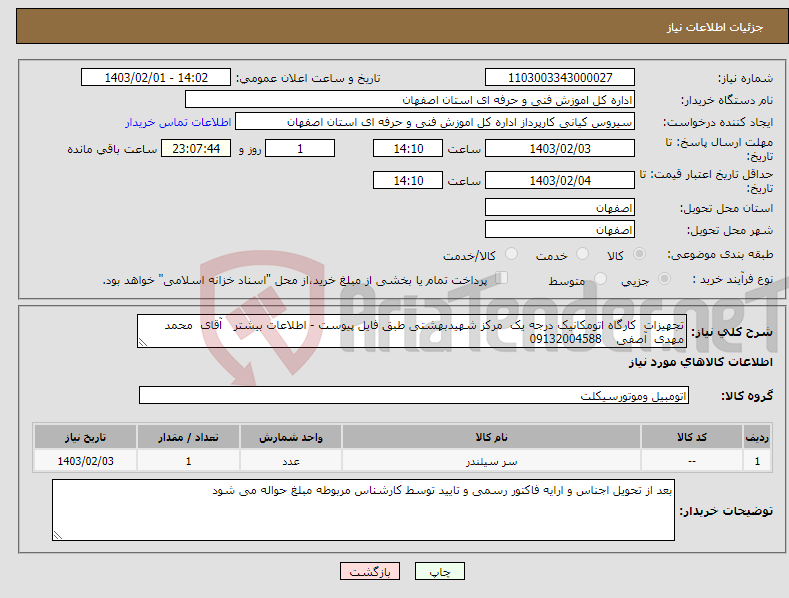Image resolution: width=789 pixels, height=598 pixels.
Task: Click the بازگشت back button
Action: click(370, 571)
